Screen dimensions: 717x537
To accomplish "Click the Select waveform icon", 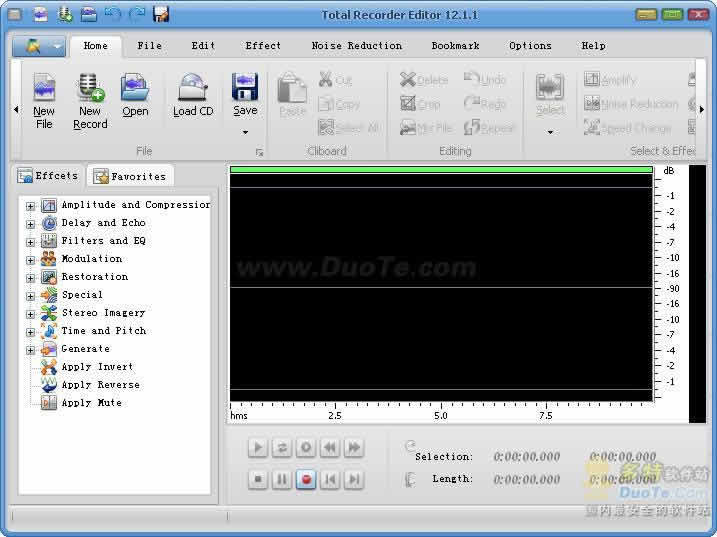I will coord(550,87).
